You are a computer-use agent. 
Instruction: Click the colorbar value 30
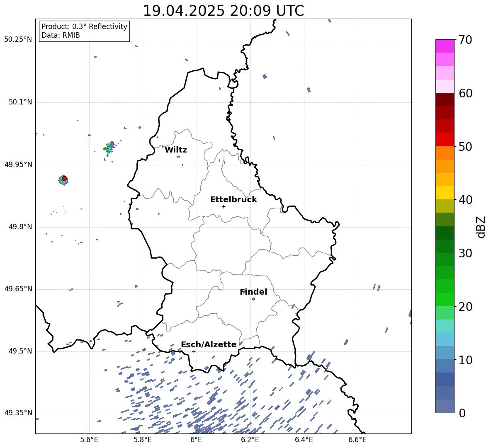465,253
